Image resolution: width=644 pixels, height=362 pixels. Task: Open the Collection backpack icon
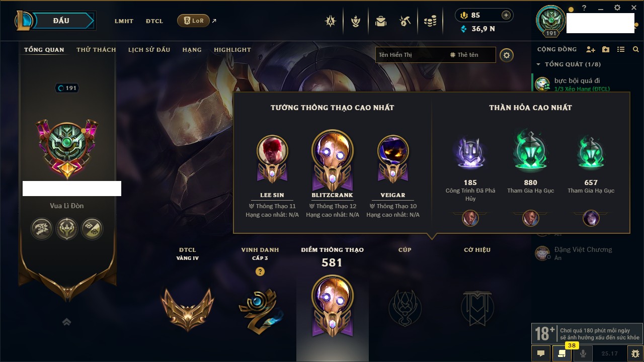click(x=380, y=21)
